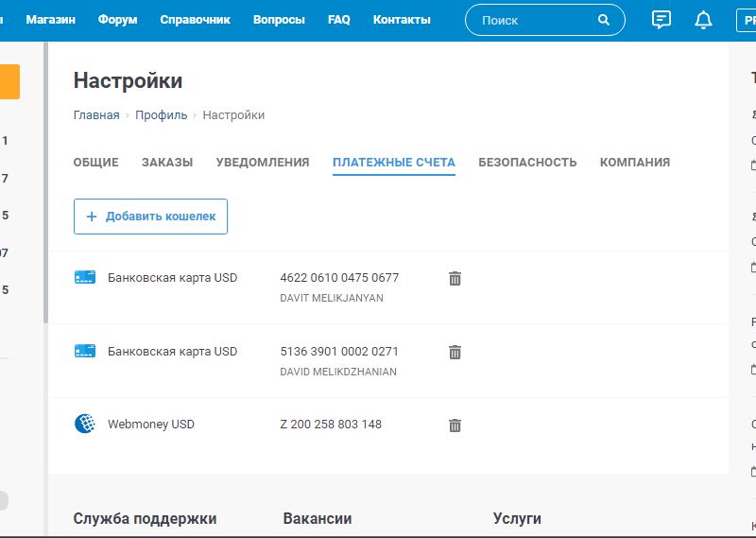Open the notifications bell
This screenshot has height=538, width=756.
coord(703,20)
